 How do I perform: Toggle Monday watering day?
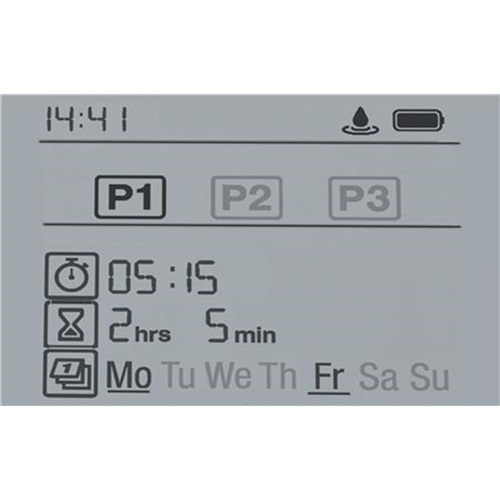click(x=128, y=377)
